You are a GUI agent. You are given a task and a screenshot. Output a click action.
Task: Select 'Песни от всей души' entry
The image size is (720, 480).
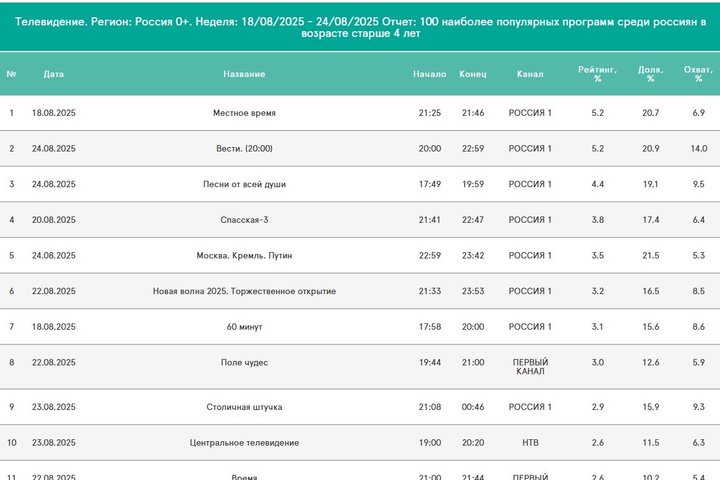click(244, 184)
